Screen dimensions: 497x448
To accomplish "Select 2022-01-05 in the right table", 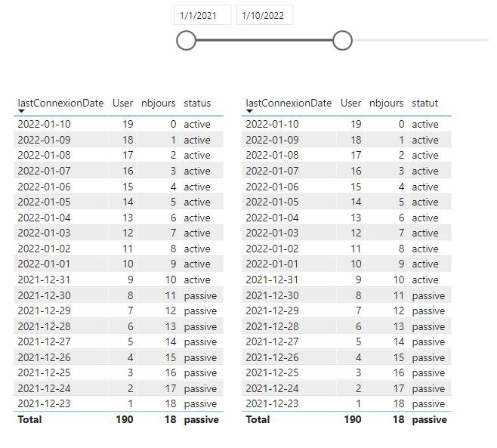I will pos(272,202).
